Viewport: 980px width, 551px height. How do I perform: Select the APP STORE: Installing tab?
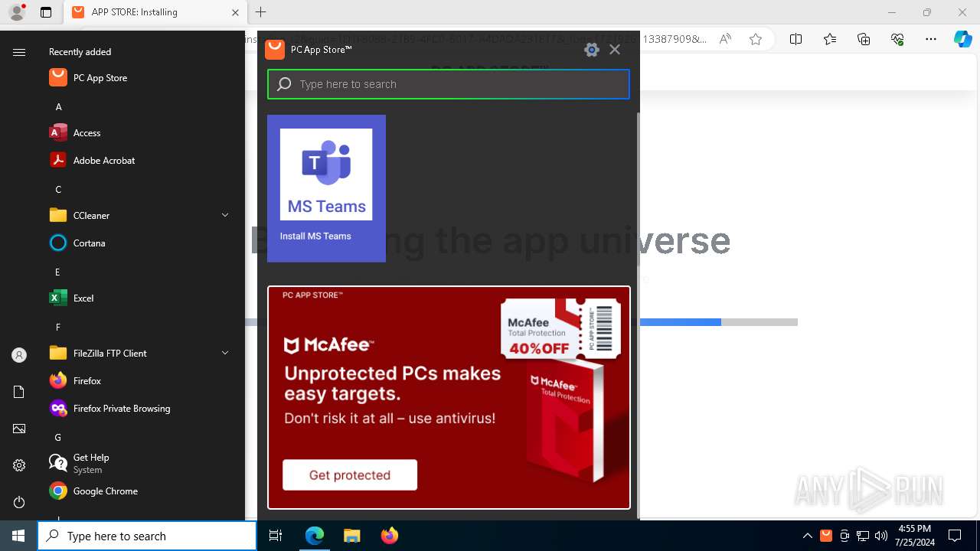[x=155, y=12]
